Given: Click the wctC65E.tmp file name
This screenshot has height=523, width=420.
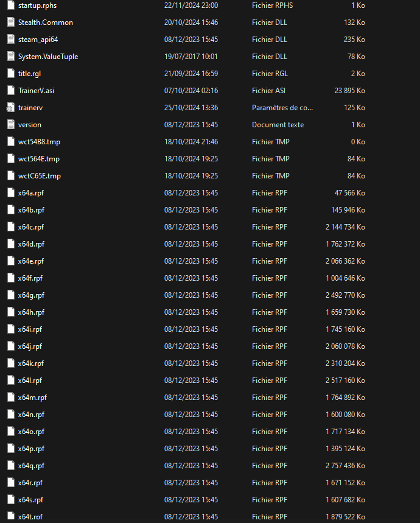Looking at the screenshot, I should coord(39,176).
